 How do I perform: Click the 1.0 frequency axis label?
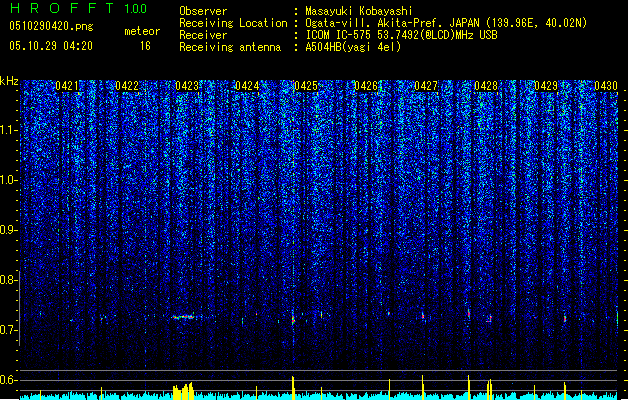pyautogui.click(x=8, y=180)
